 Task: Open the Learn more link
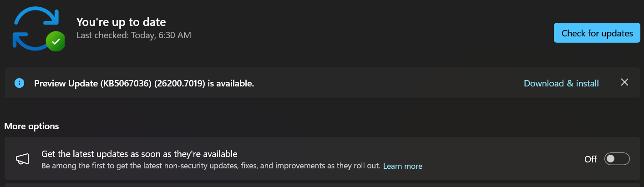point(403,166)
